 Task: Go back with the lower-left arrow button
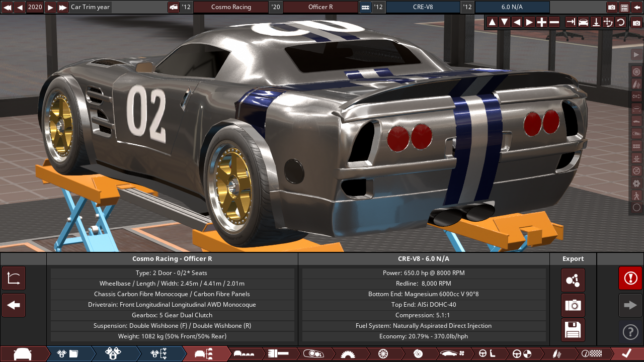point(14,305)
